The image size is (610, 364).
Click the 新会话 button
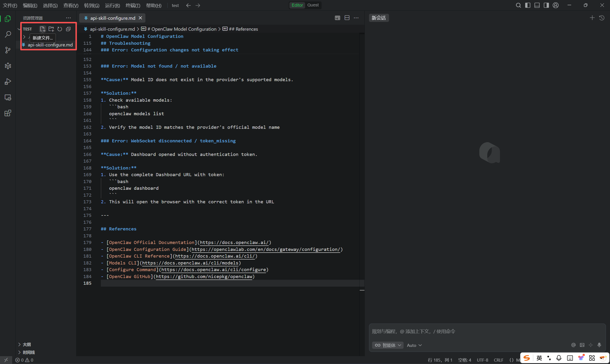tap(379, 18)
